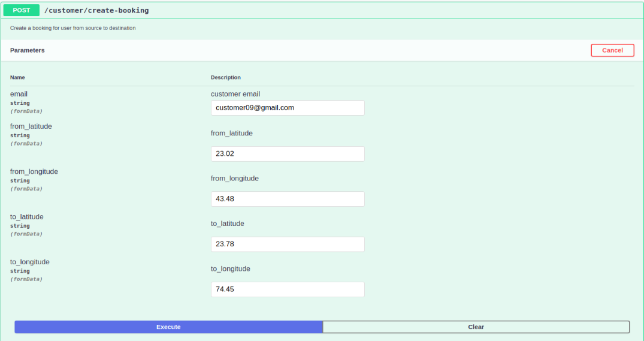644x341 pixels.
Task: Click the to_latitude input with 23.78
Action: click(288, 245)
